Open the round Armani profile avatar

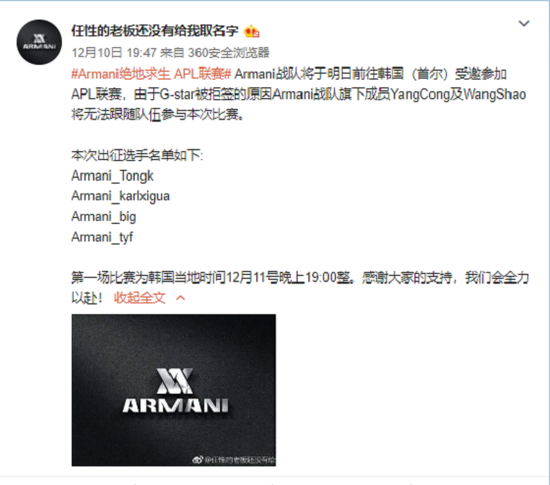tap(39, 42)
